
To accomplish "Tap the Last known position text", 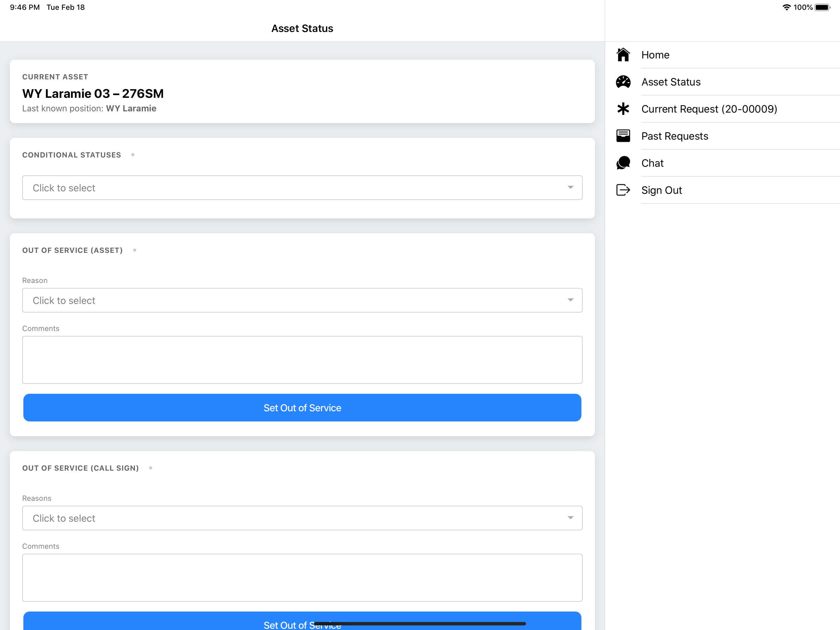I will [89, 108].
